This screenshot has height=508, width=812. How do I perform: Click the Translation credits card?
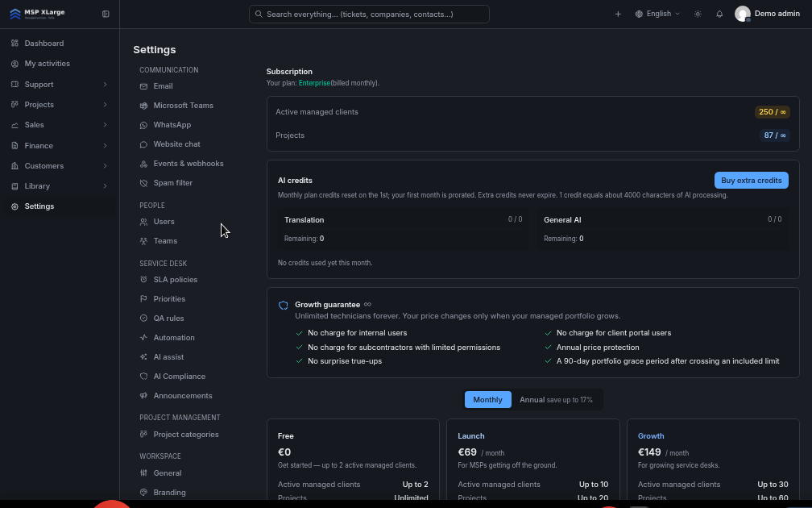click(403, 229)
